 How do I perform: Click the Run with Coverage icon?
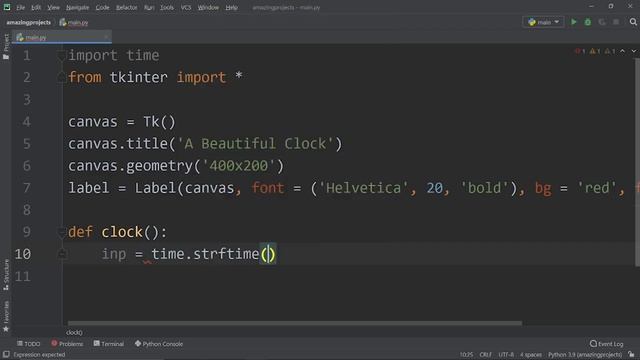point(602,22)
